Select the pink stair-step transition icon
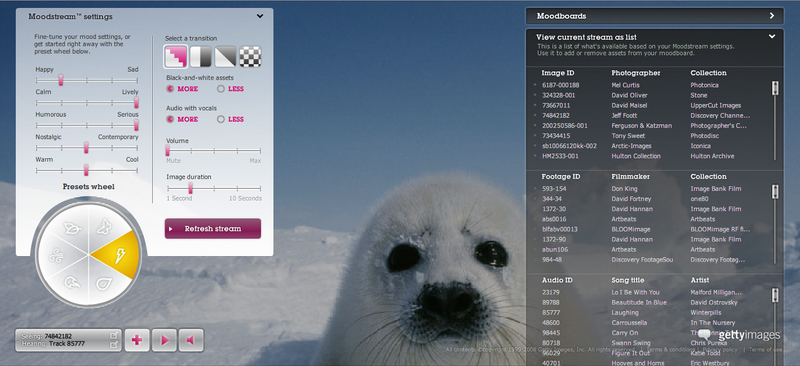The image size is (800, 366). [175, 57]
